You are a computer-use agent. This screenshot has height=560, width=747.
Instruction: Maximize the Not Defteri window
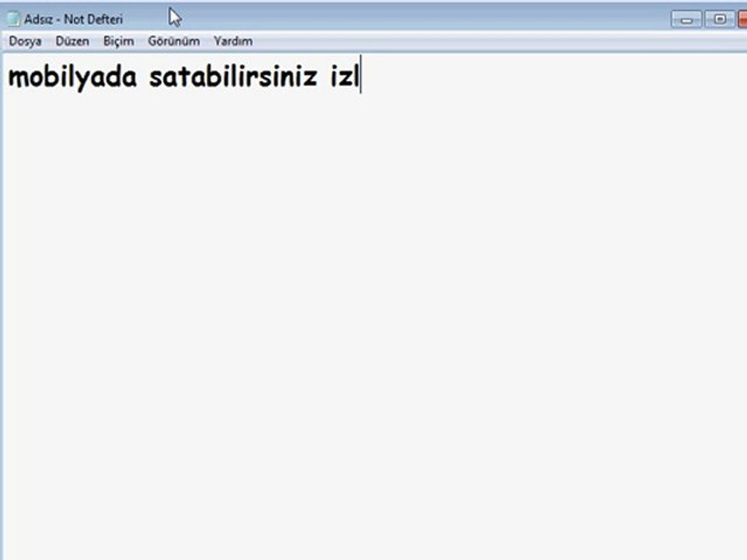coord(720,19)
